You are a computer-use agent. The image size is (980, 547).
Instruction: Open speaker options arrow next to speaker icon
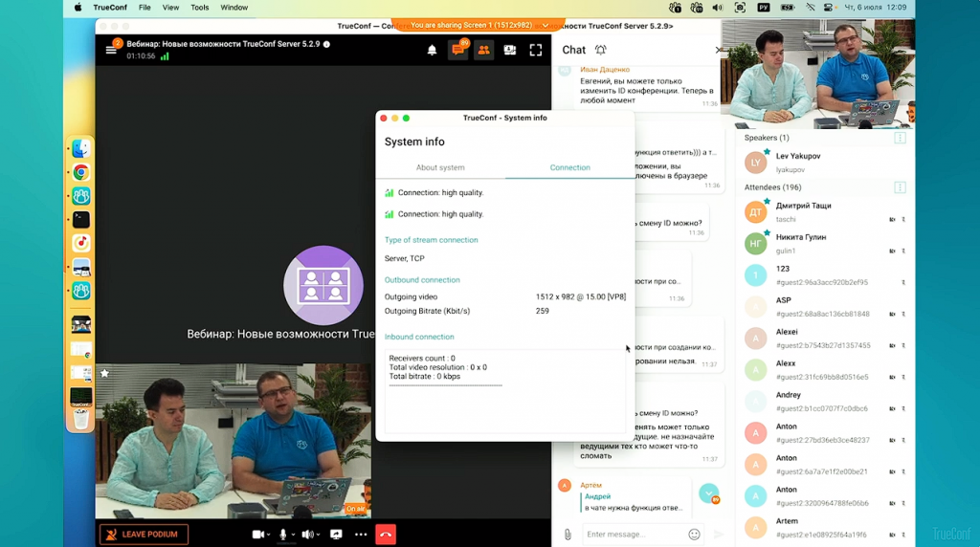click(x=318, y=536)
